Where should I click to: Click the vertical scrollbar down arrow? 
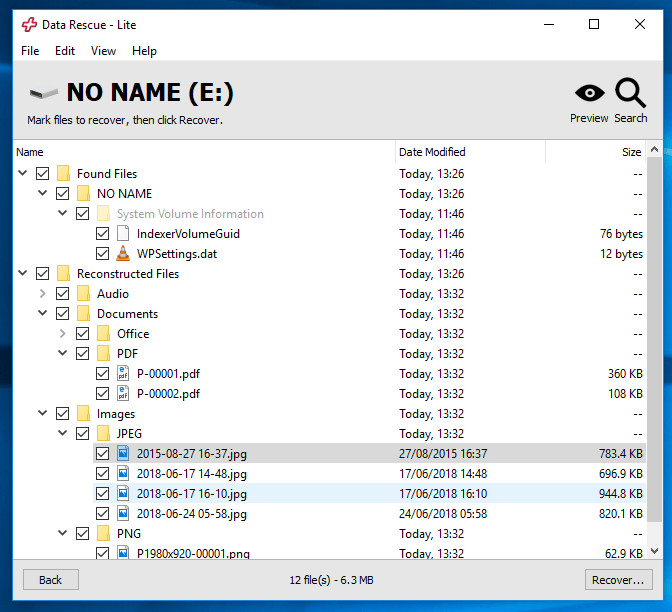point(655,550)
